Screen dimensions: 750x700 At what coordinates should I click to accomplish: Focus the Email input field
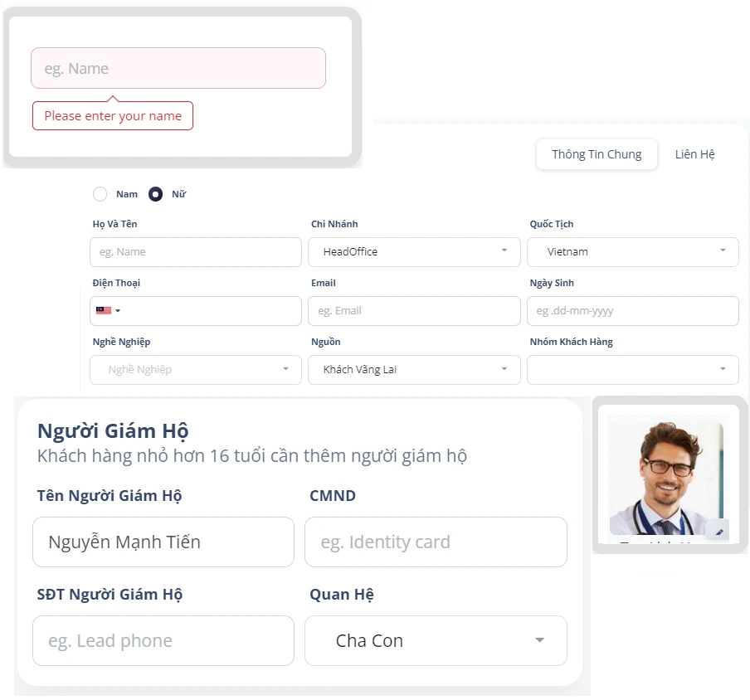pos(414,311)
